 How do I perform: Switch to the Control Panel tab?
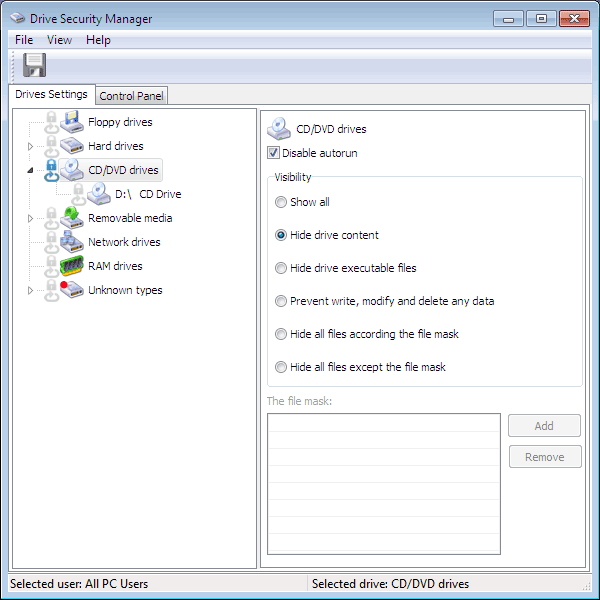pyautogui.click(x=131, y=96)
